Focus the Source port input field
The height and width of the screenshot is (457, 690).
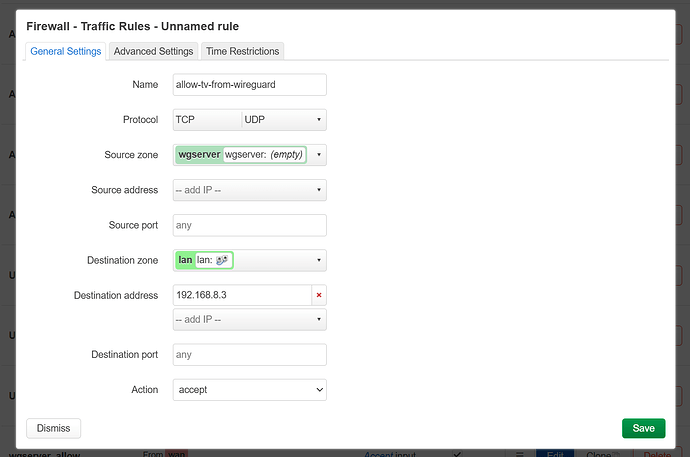point(249,225)
